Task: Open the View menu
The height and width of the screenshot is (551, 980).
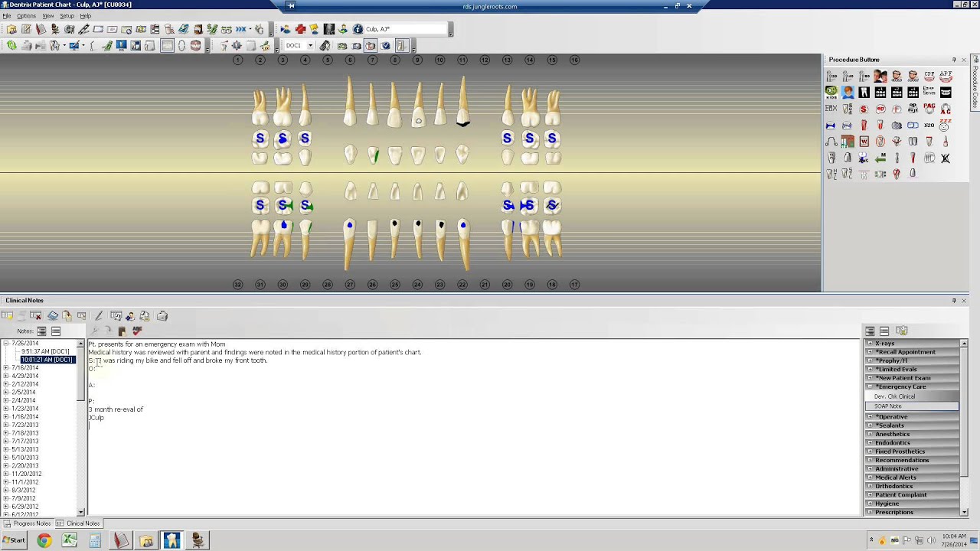Action: [47, 16]
